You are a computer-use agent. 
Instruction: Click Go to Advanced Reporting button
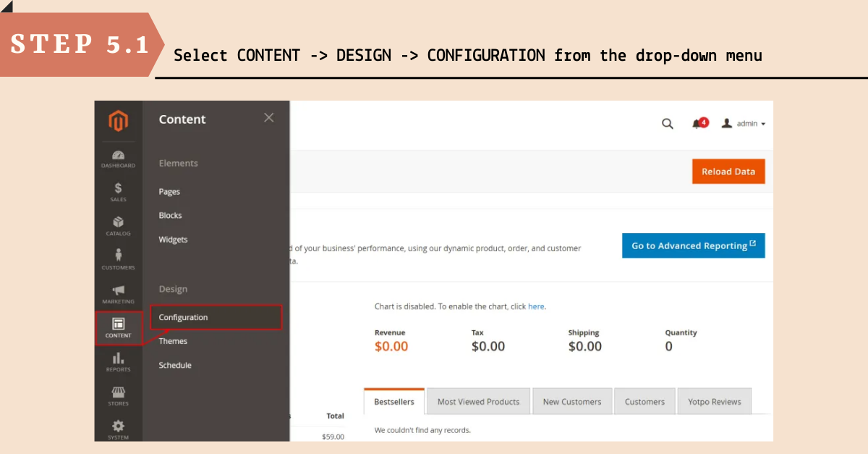coord(693,245)
